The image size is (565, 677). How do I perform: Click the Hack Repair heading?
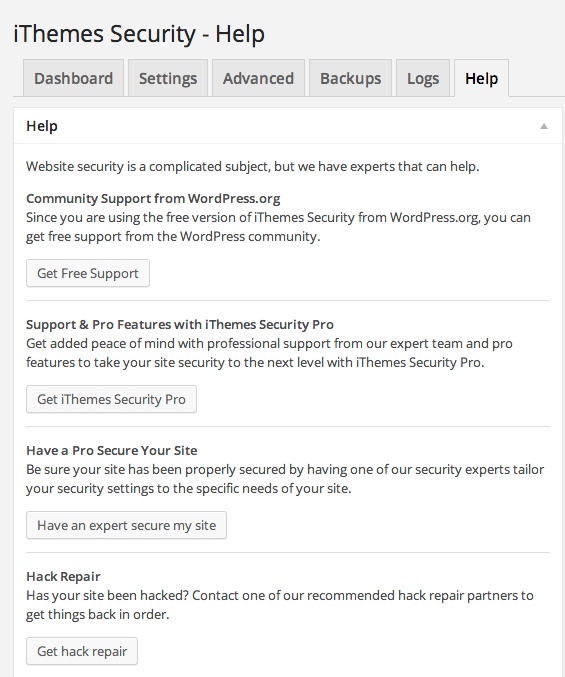[x=63, y=576]
